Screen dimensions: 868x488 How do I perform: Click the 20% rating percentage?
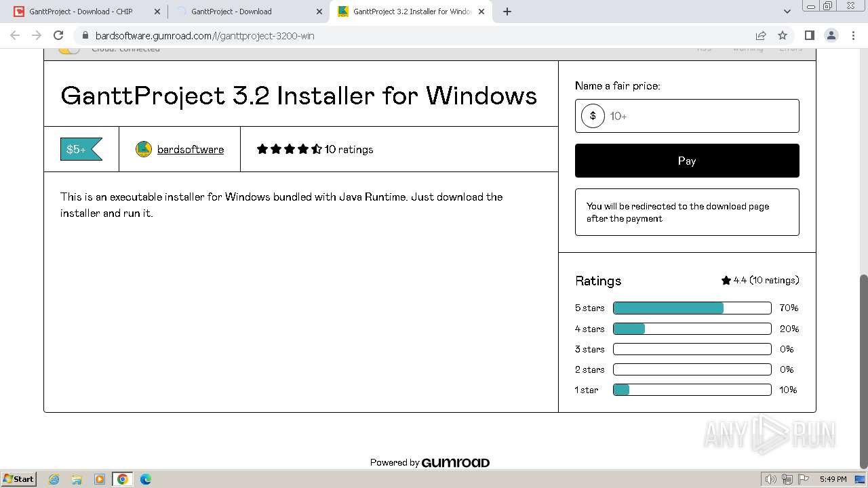(789, 329)
